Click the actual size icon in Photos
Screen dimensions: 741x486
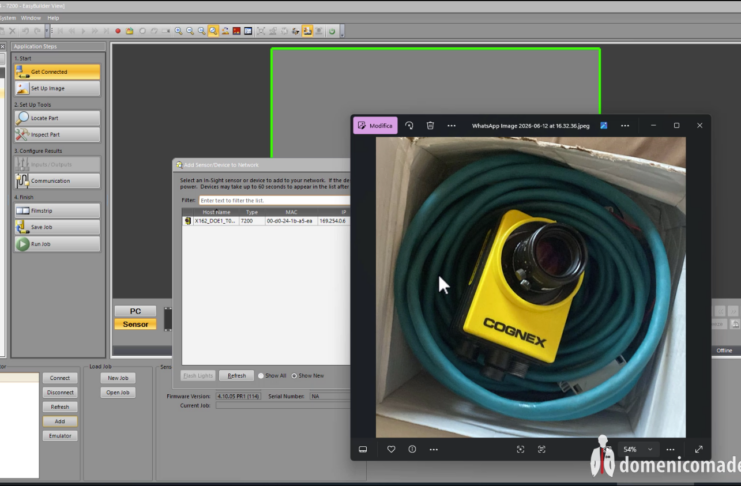pyautogui.click(x=542, y=449)
